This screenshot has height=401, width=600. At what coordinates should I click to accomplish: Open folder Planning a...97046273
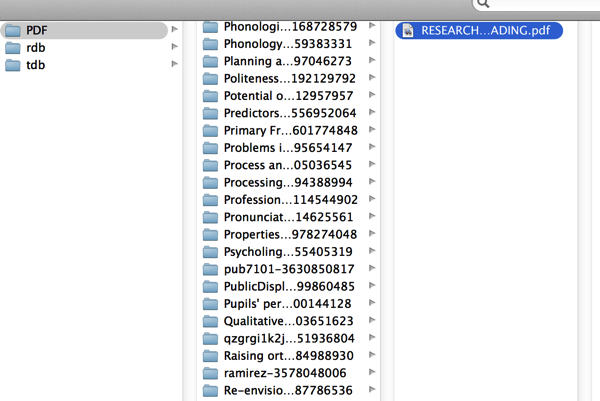(x=289, y=61)
